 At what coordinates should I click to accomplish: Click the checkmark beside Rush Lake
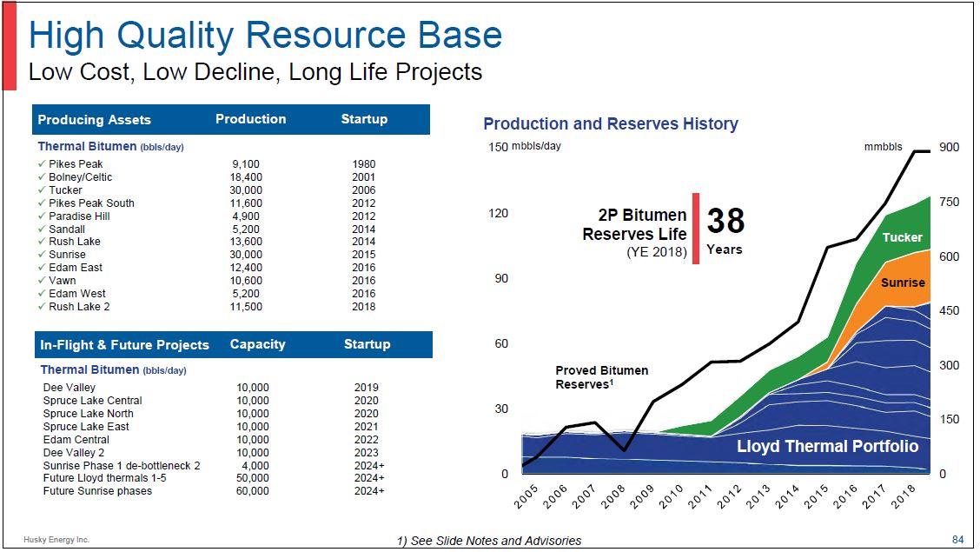pos(42,242)
